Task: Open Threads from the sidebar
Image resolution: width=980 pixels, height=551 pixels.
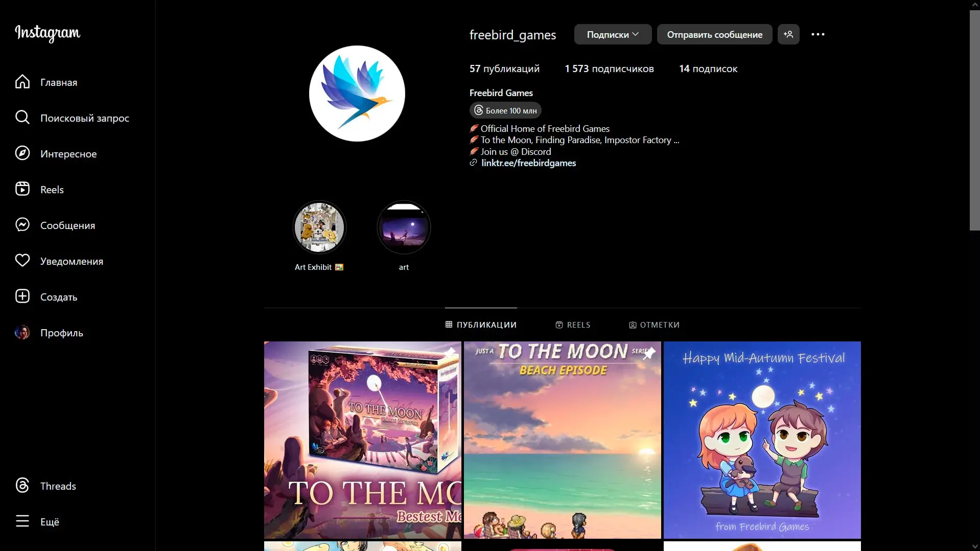Action: click(x=22, y=486)
